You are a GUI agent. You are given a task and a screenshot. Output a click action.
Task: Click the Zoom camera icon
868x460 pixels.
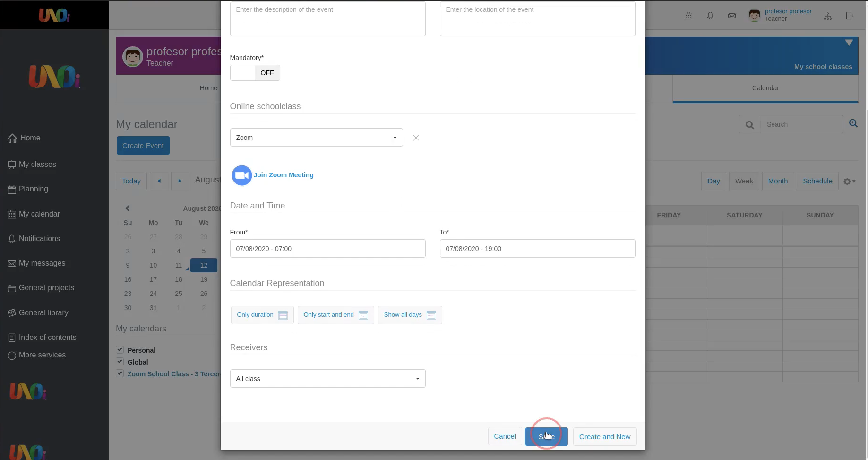[x=241, y=175]
